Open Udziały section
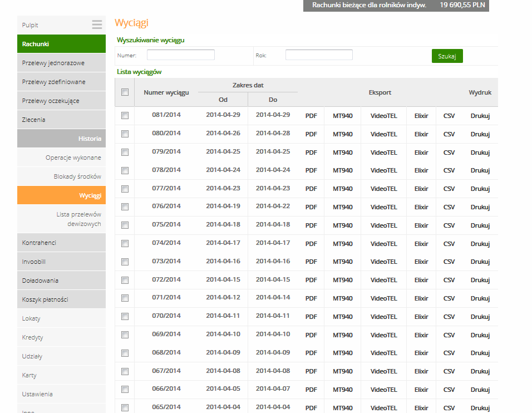Viewport: 532px width, 413px height. click(x=61, y=356)
